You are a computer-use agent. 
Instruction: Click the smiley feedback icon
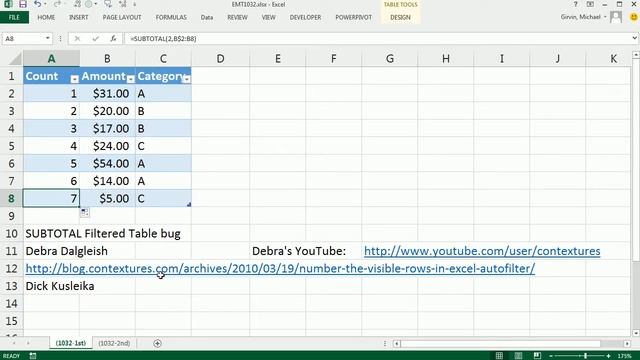(634, 17)
